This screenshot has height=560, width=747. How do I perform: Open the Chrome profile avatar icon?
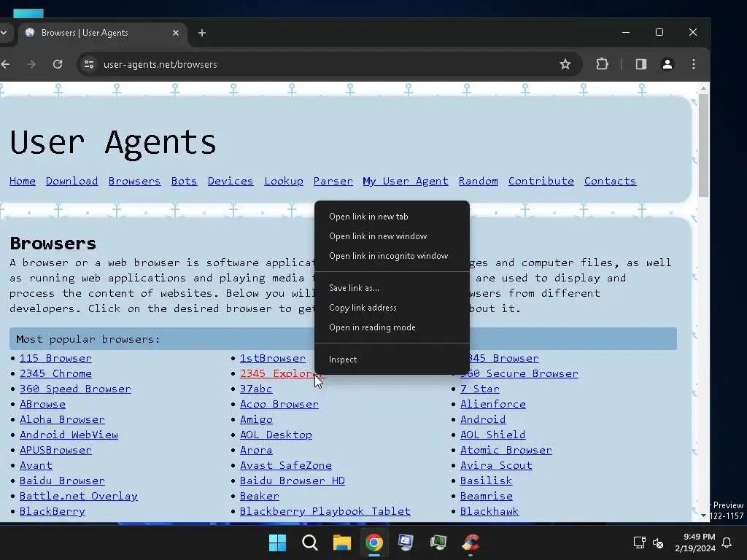tap(667, 64)
